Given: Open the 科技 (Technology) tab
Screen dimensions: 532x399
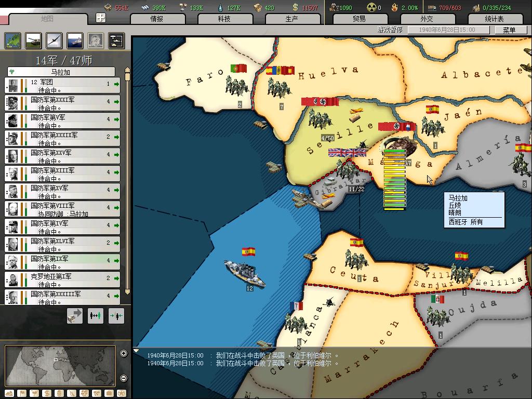Looking at the screenshot, I should pyautogui.click(x=224, y=19).
